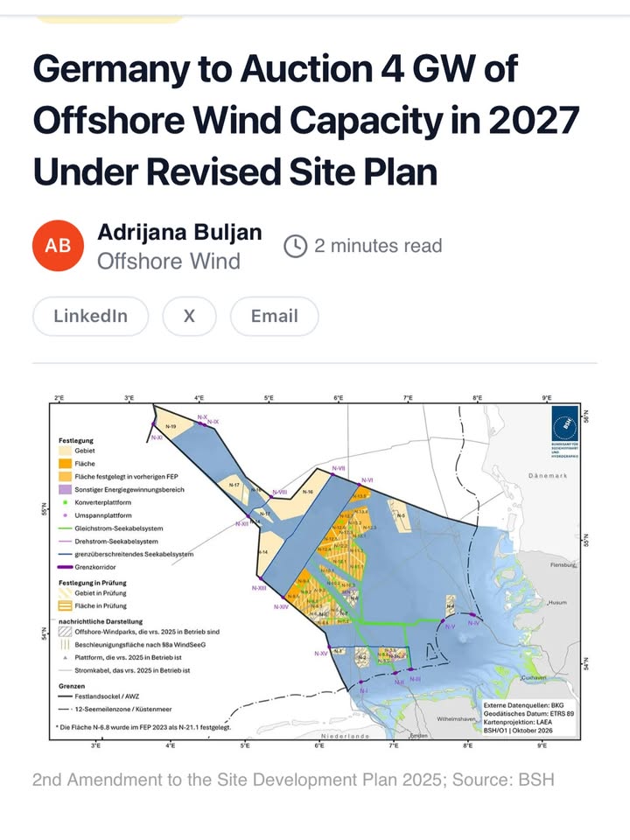Click the Konverterplattform green dot legend icon
Viewport: 630px width, 840px height.
(65, 502)
